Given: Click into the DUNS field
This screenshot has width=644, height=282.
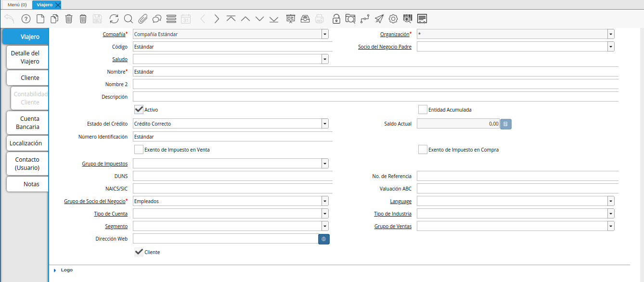Looking at the screenshot, I should click(232, 176).
